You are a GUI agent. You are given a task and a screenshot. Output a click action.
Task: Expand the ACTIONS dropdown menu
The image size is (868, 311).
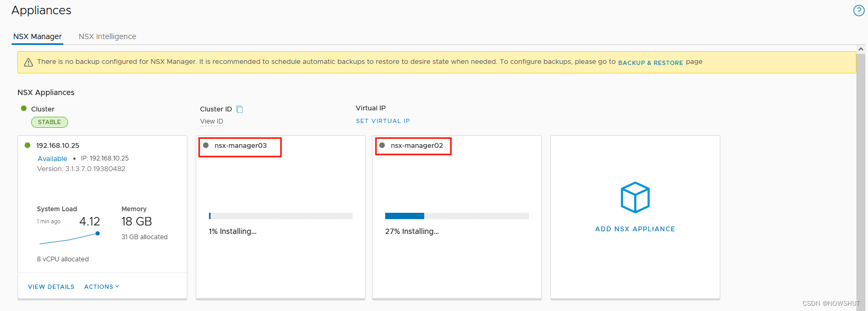coord(101,287)
